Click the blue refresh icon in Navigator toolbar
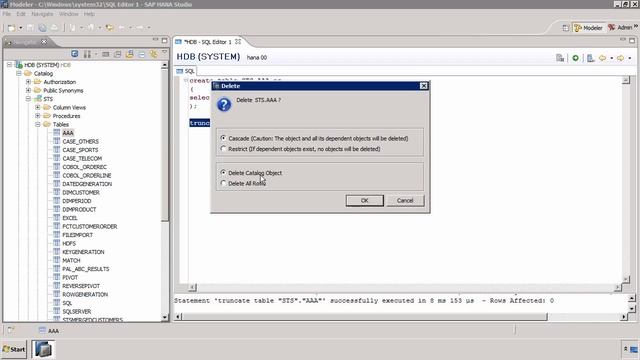The width and height of the screenshot is (640, 360). tap(75, 54)
